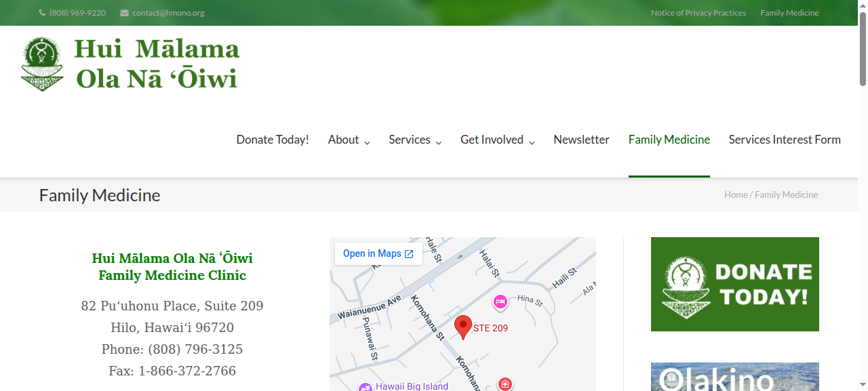Click the 82 Puʻuhonu Place, Suite 209 address
The image size is (868, 391).
point(172,306)
